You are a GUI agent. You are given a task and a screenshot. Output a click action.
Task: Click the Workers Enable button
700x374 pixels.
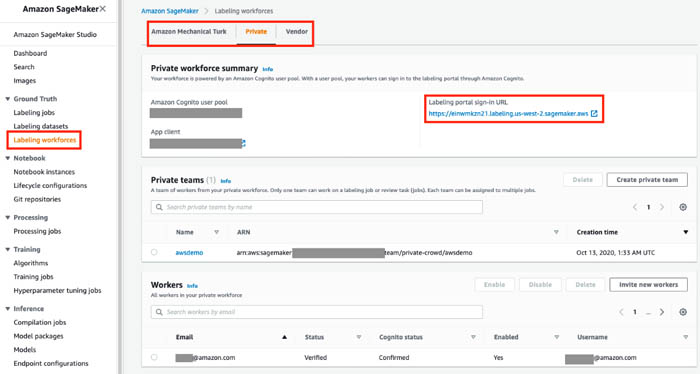point(494,285)
